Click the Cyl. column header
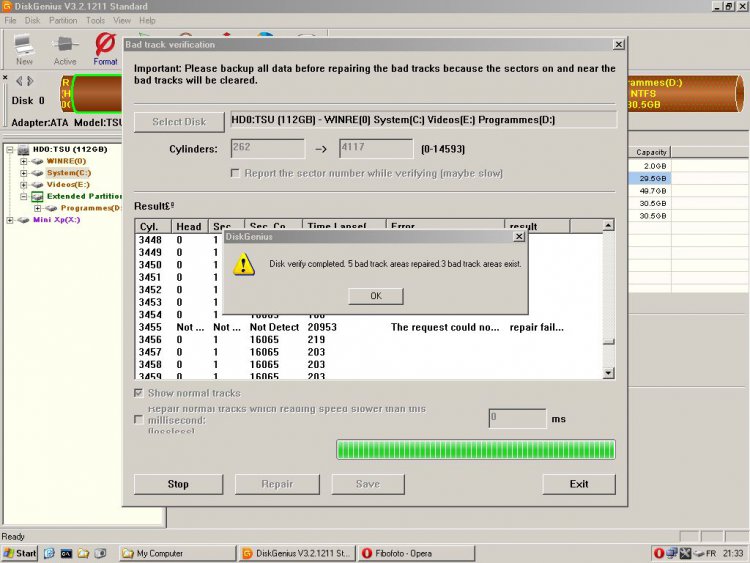 tap(153, 226)
